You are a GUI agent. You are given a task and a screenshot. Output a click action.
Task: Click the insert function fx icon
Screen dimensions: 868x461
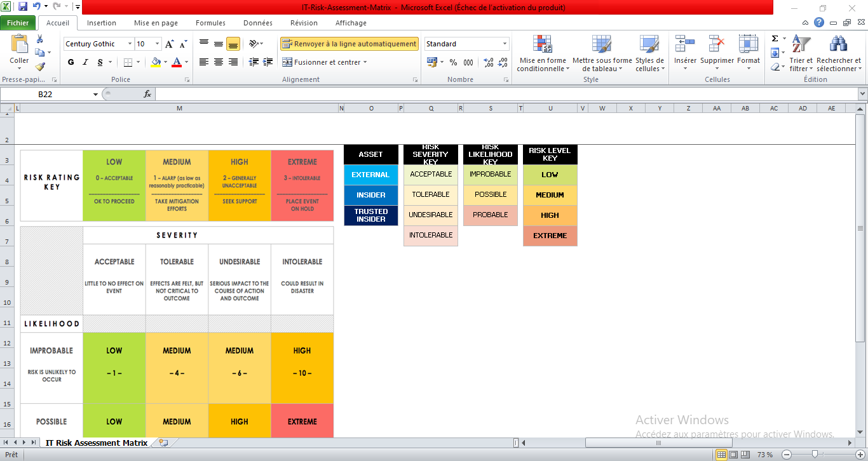coord(147,94)
